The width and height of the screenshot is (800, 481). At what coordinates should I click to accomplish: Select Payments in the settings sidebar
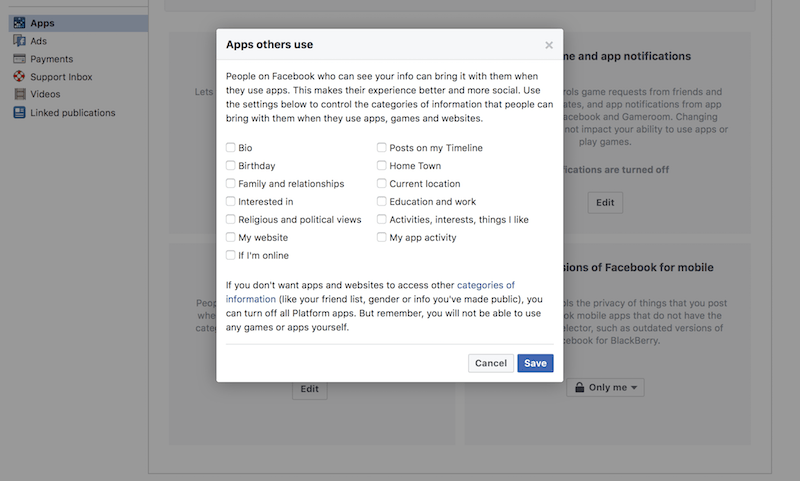[52, 59]
